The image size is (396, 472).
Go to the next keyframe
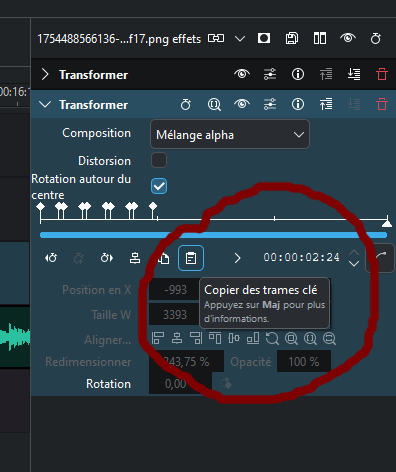point(107,258)
